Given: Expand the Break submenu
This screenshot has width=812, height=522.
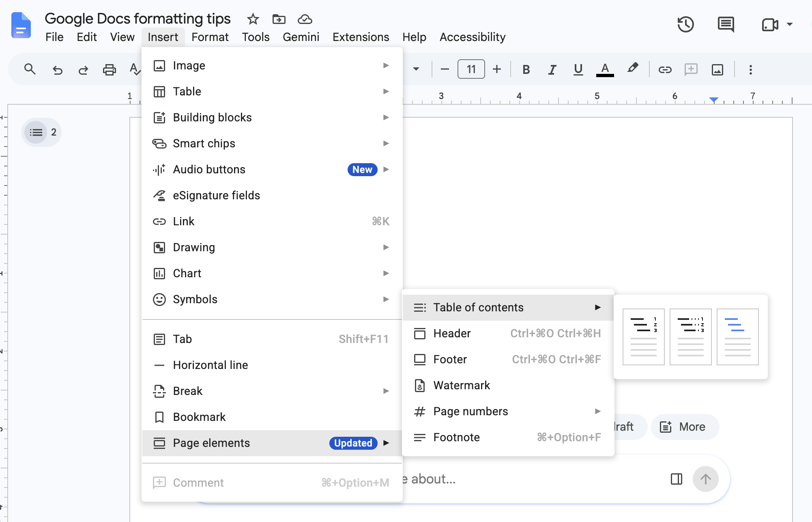Looking at the screenshot, I should [272, 391].
